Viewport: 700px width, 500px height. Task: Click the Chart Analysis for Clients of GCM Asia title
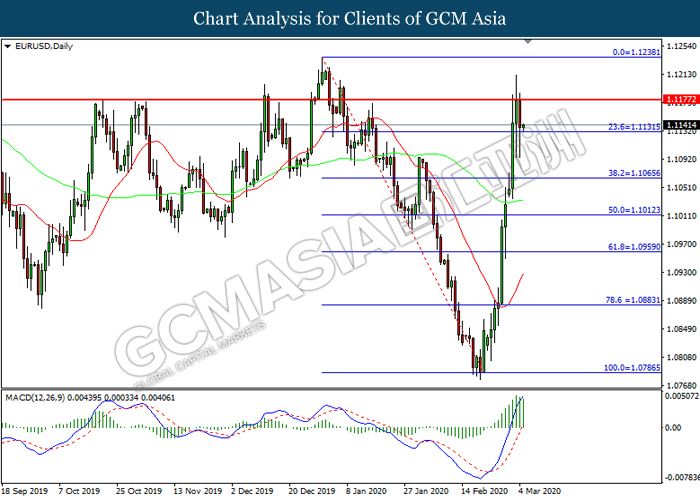350,19
